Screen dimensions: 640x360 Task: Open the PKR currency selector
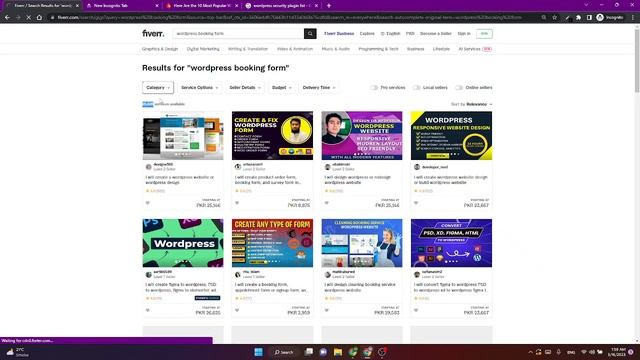[410, 33]
